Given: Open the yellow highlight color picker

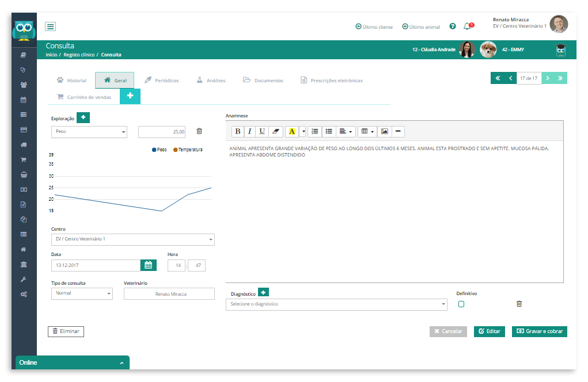Looking at the screenshot, I should coord(292,131).
